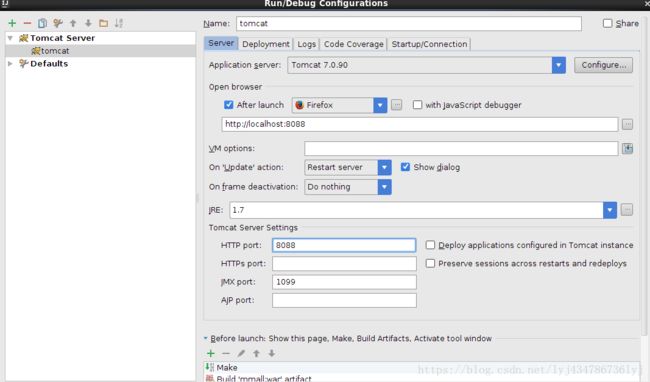Expand the Defaults tree node
This screenshot has height=382, width=650.
point(10,64)
